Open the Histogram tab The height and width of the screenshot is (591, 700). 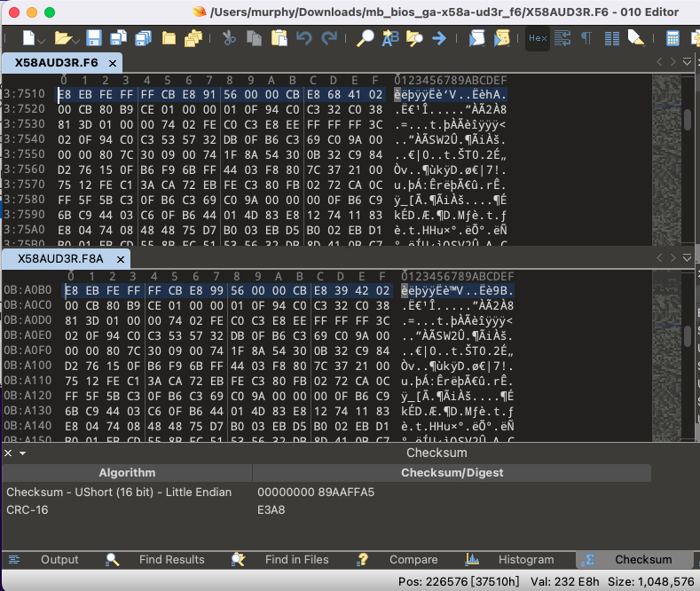tap(525, 559)
